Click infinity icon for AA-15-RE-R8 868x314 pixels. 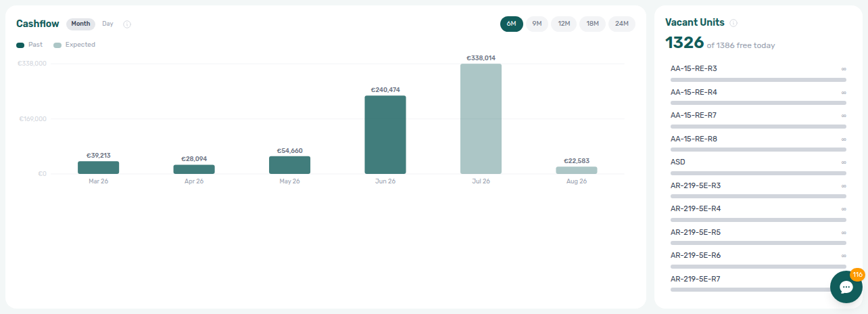pyautogui.click(x=843, y=139)
